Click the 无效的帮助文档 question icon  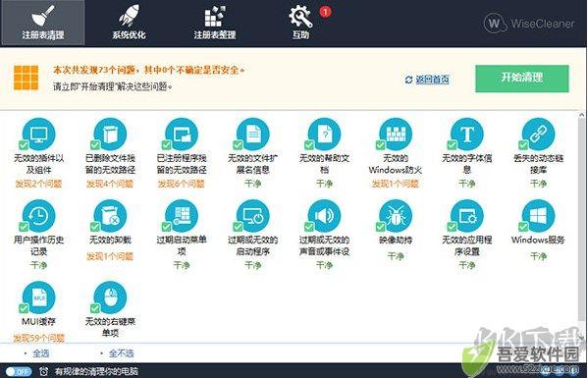324,135
